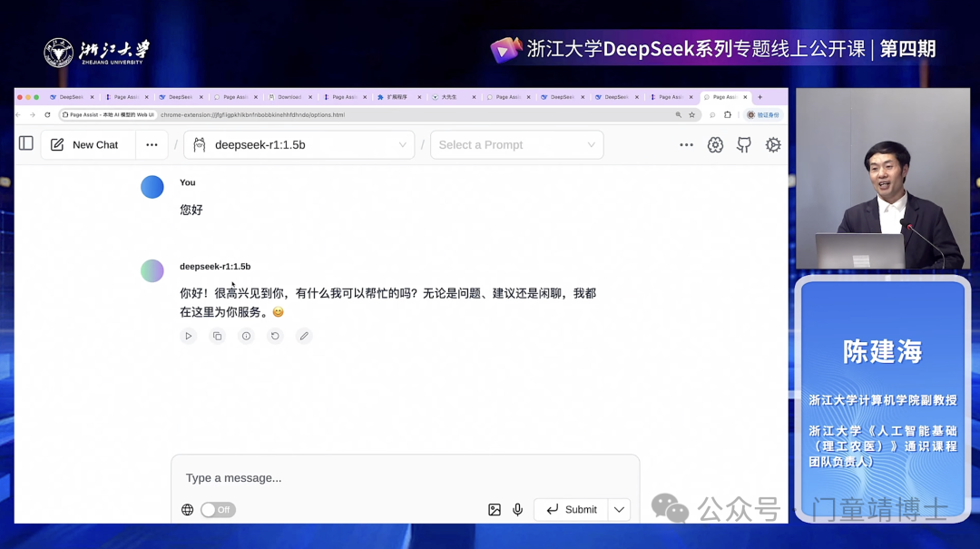This screenshot has width=980, height=549.
Task: Regenerate the deepseek response
Action: pos(275,336)
